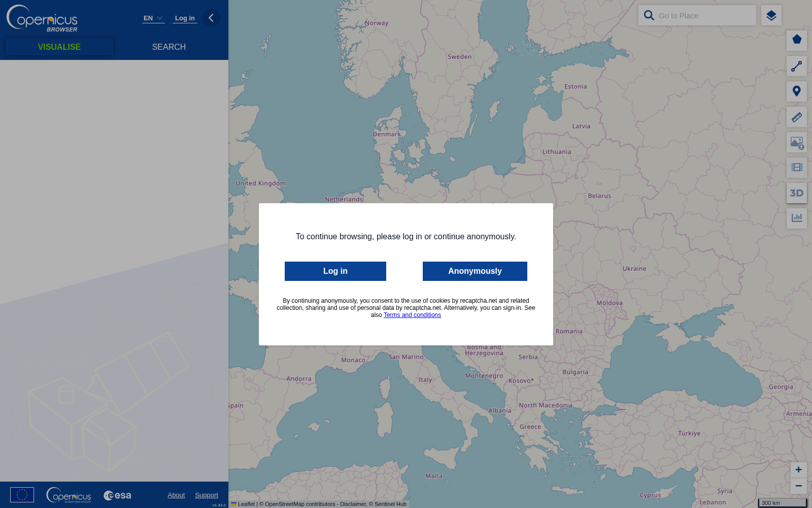Image resolution: width=812 pixels, height=508 pixels.
Task: Switch to the SEARCH tab
Action: click(169, 47)
